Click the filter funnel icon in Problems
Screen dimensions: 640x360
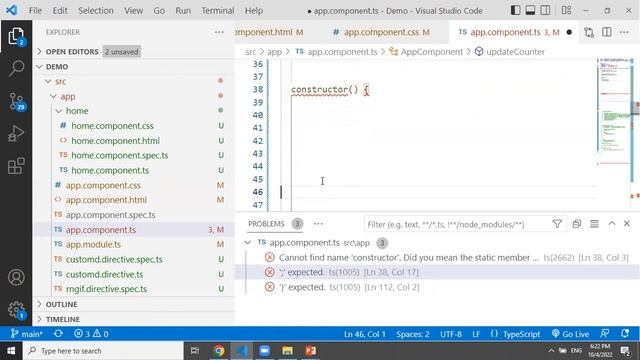tap(557, 224)
